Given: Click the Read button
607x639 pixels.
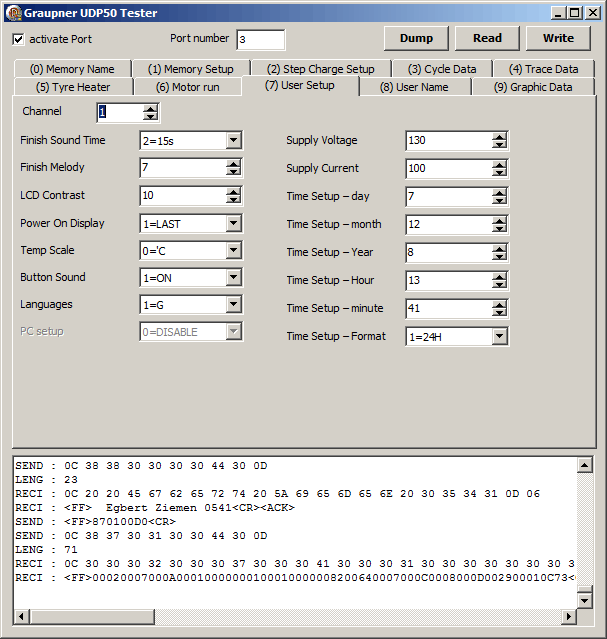Looking at the screenshot, I should tap(487, 38).
